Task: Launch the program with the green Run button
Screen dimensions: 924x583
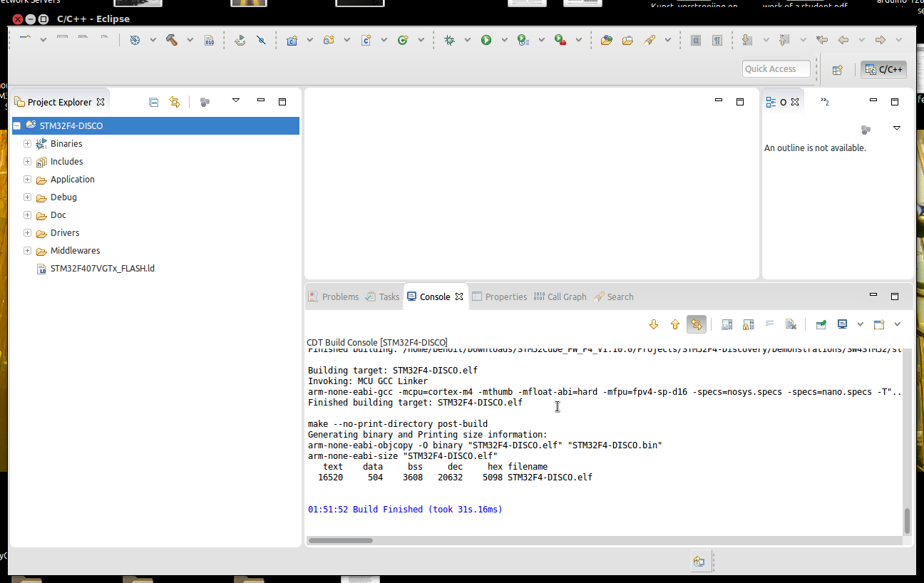Action: 486,40
